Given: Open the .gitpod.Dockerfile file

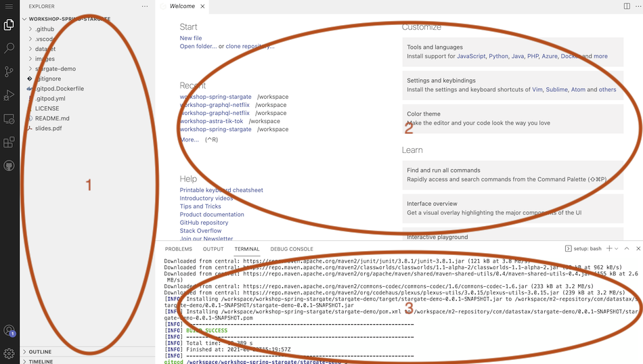Looking at the screenshot, I should click(x=87, y=89).
